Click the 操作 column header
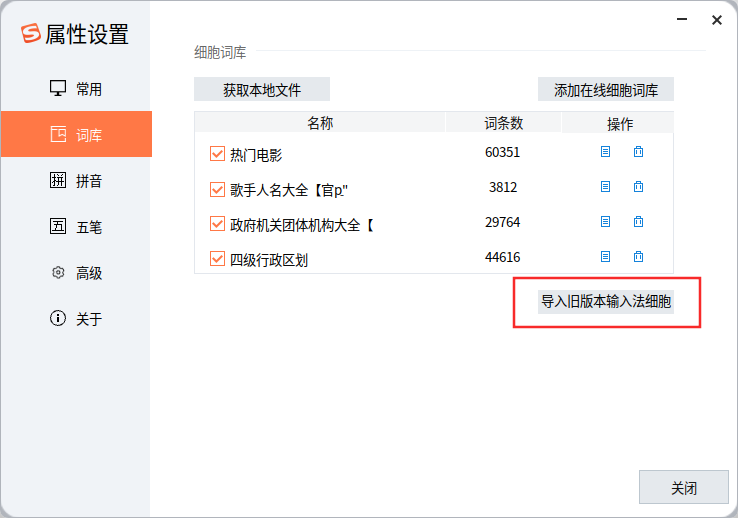 pyautogui.click(x=619, y=123)
